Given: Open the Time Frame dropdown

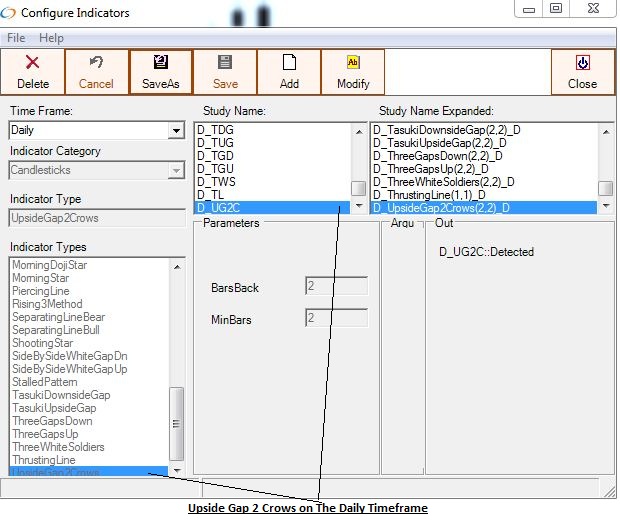Looking at the screenshot, I should (x=176, y=131).
